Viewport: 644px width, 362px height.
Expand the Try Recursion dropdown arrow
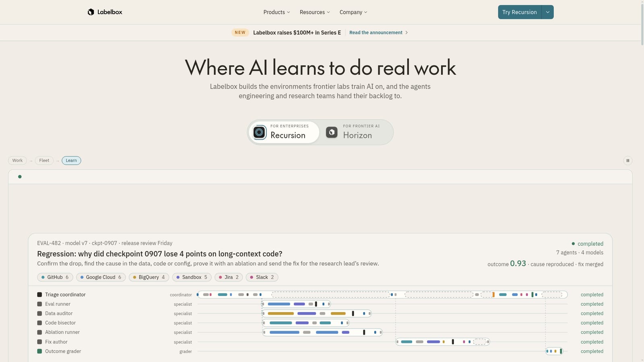pyautogui.click(x=547, y=12)
